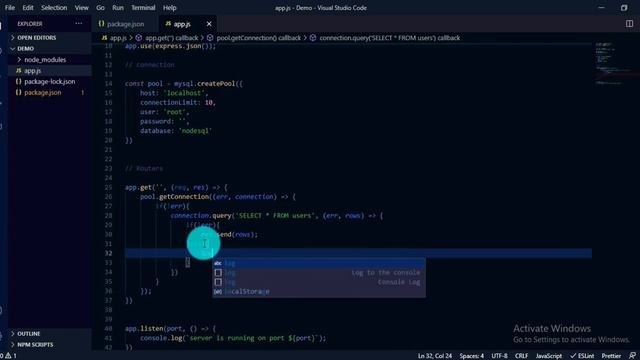Open package-lock.json in the Explorer tree
Image resolution: width=640 pixels, height=360 pixels.
point(49,82)
